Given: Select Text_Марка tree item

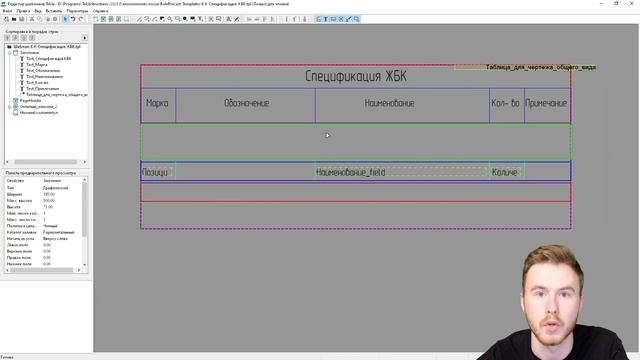Looking at the screenshot, I should coord(37,64).
